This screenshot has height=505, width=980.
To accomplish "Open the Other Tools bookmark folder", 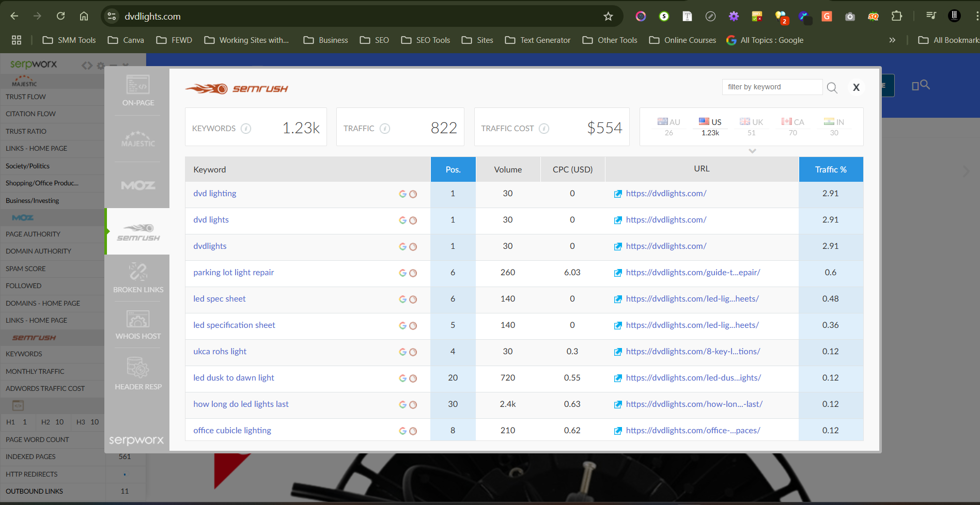I will coord(610,40).
